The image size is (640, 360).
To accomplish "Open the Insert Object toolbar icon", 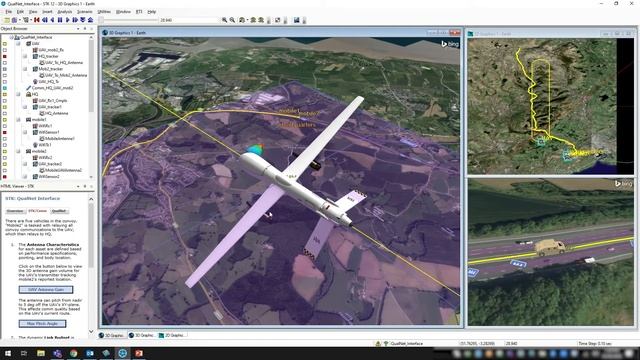I will point(14,20).
